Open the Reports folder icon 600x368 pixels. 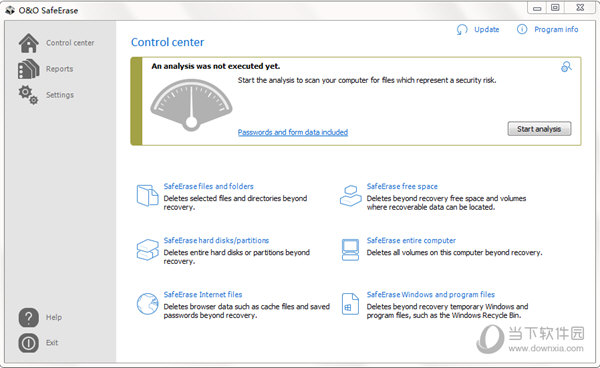coord(28,69)
